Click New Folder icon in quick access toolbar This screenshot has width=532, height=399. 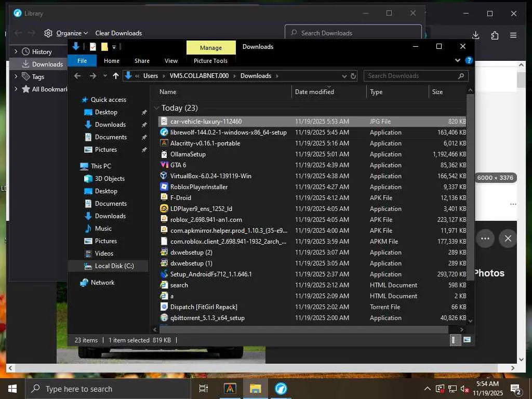[104, 47]
